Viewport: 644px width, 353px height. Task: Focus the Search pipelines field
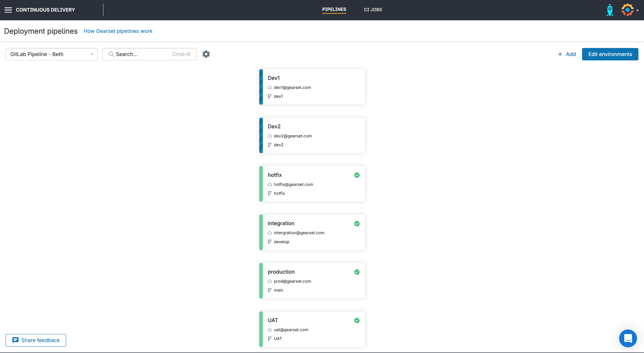point(149,54)
